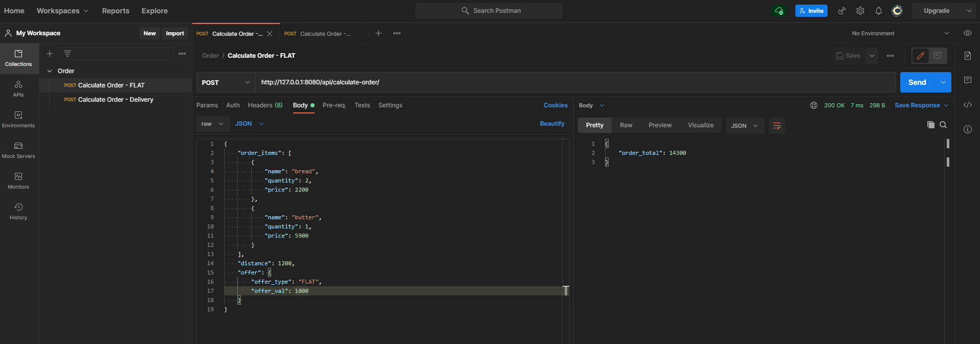980x344 pixels.
Task: Expand the Upgrade dropdown arrow
Action: click(x=969, y=11)
